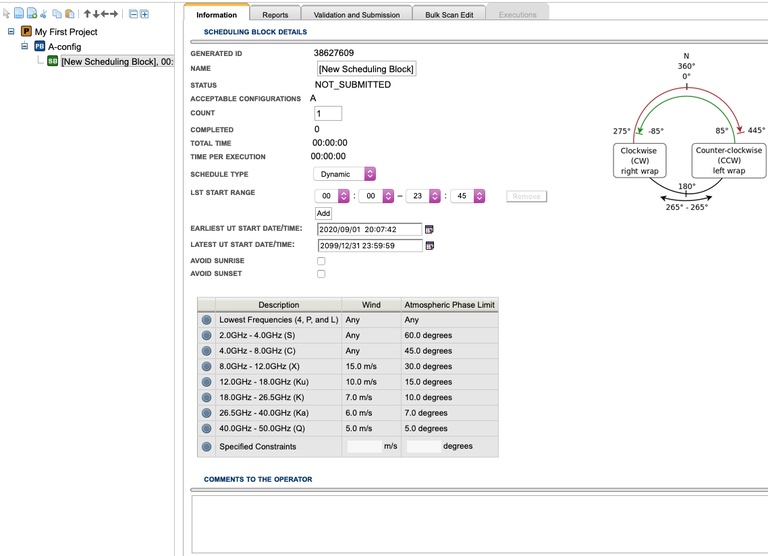
Task: Click the paste clipboard toolbar icon
Action: pos(69,14)
